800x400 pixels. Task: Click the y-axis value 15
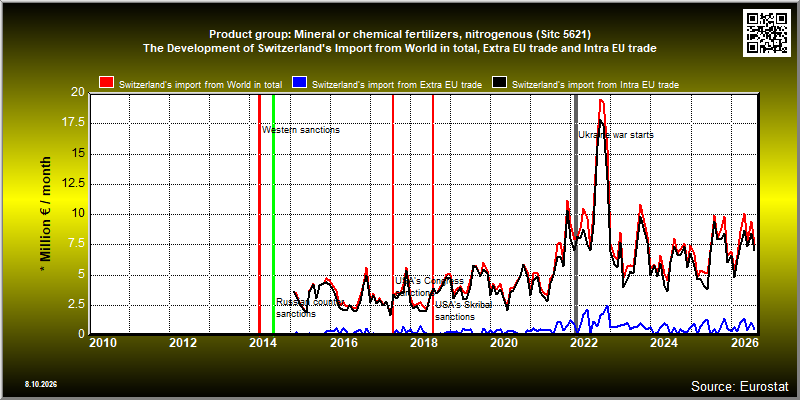(x=78, y=154)
